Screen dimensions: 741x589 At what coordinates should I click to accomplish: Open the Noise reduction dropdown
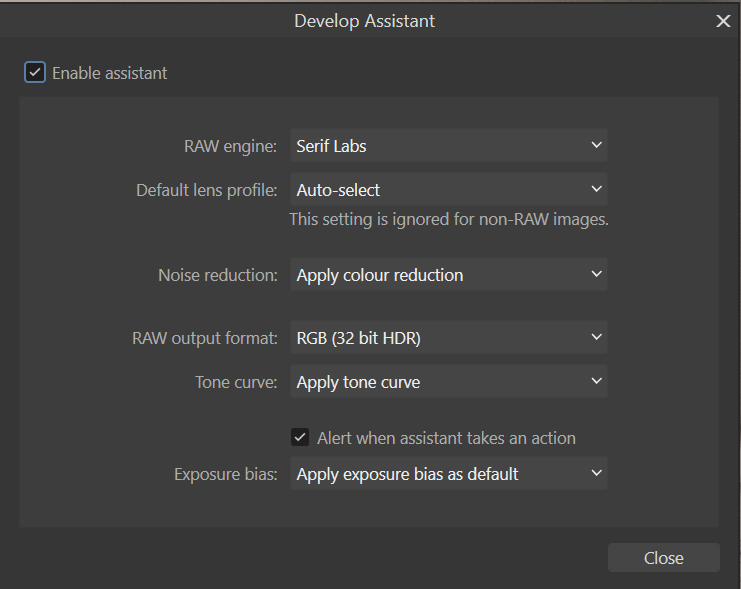tap(448, 274)
